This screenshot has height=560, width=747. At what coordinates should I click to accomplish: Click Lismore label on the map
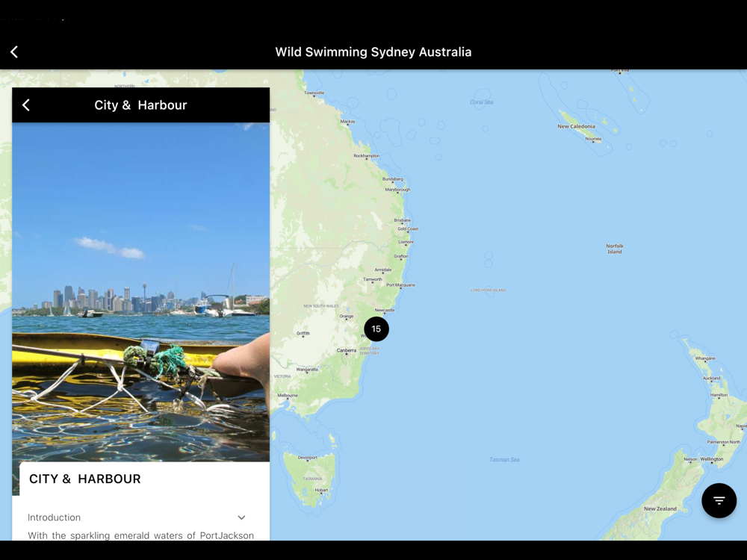[406, 242]
